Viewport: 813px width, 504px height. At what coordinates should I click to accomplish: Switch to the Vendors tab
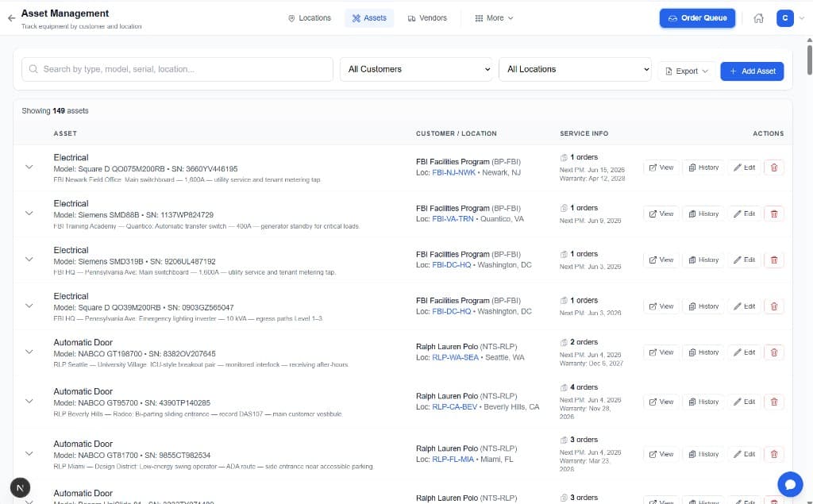(x=427, y=18)
